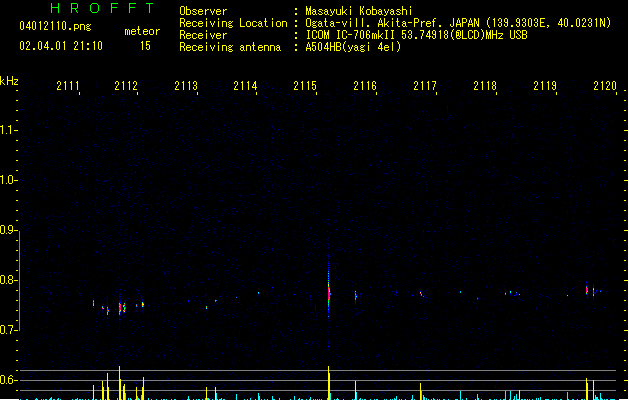This screenshot has width=629, height=400.
Task: Click frequency axis label 1.0
Action: pos(7,180)
